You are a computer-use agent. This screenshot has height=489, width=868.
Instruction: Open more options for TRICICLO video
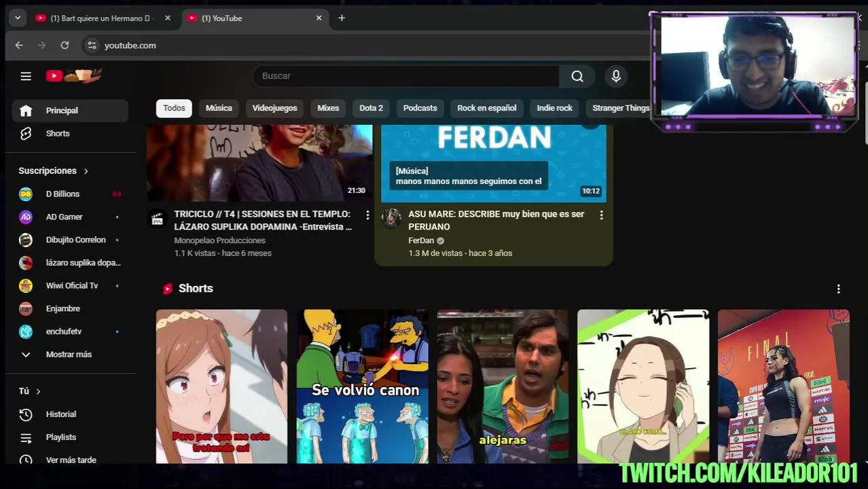[x=367, y=215]
